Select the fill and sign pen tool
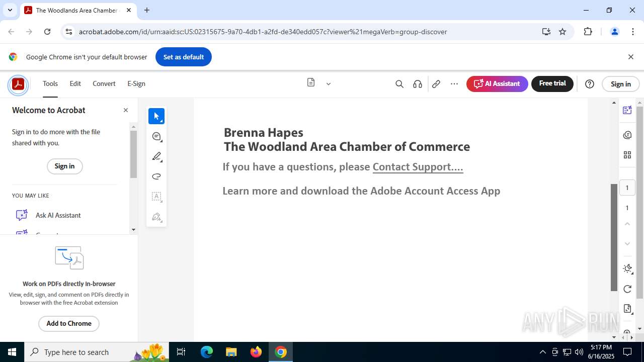Viewport: 644px width, 362px height. click(156, 217)
